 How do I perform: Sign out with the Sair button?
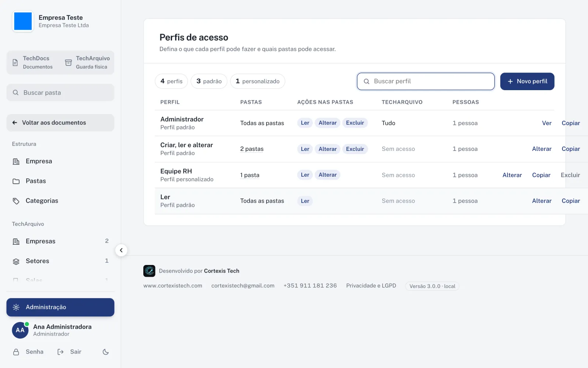click(x=69, y=352)
